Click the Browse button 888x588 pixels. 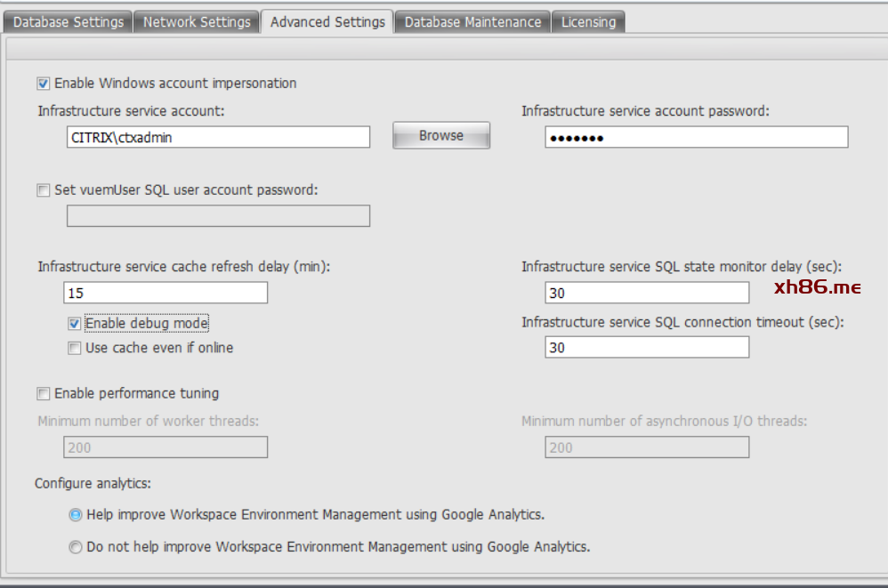441,136
